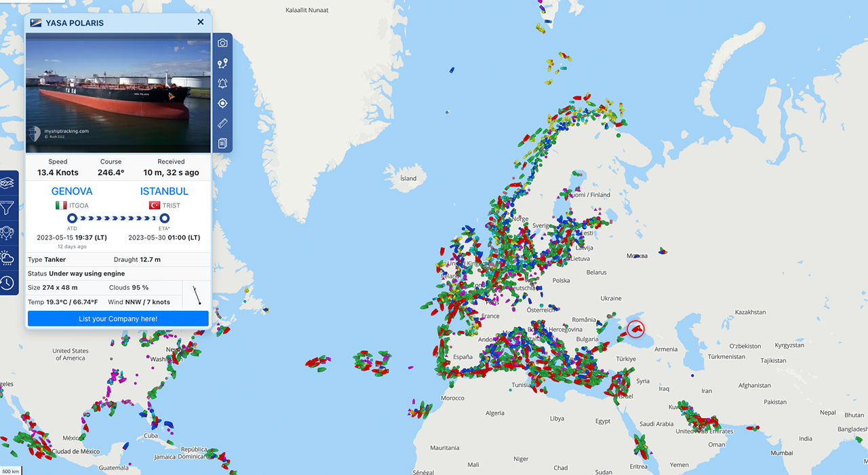Toggle the weather overlay icon
This screenshot has width=868, height=475.
(7, 258)
